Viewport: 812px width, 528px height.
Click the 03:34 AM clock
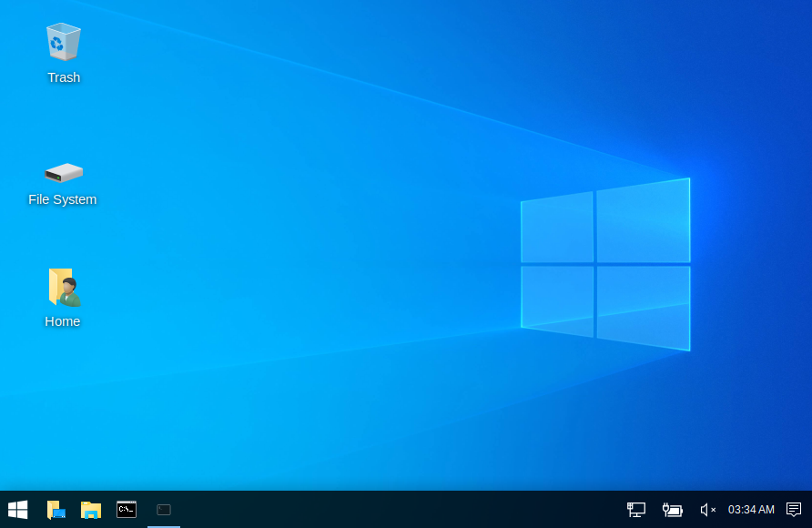pyautogui.click(x=751, y=510)
